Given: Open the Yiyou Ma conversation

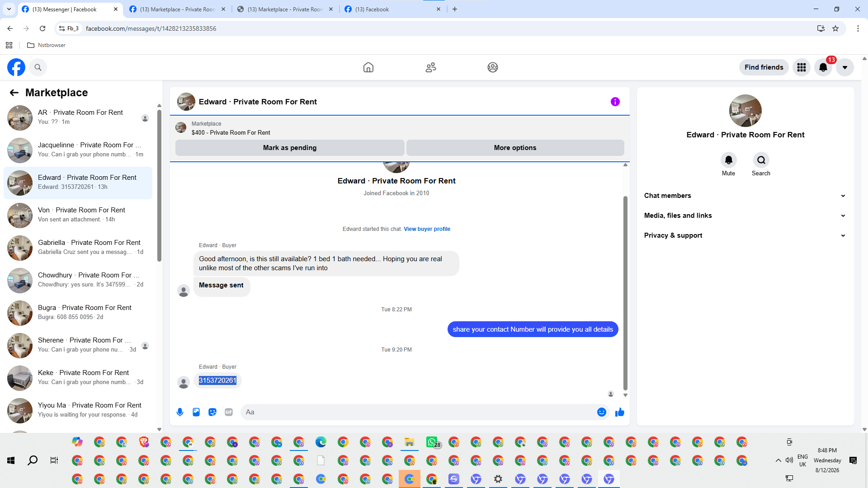Looking at the screenshot, I should [x=78, y=411].
